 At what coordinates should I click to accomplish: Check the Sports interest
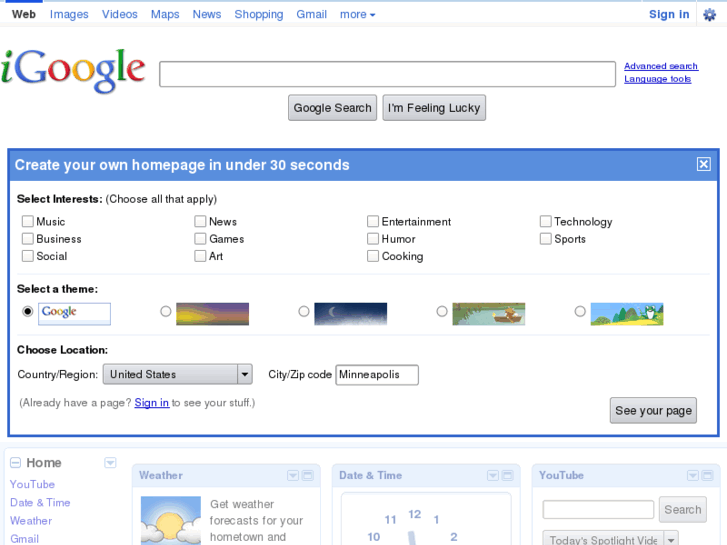(546, 238)
